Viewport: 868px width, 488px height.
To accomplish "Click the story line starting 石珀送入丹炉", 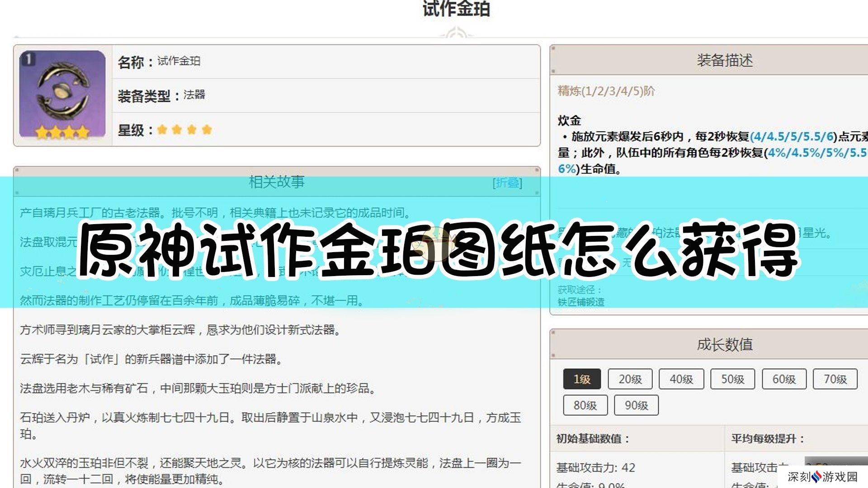I will pos(270,426).
